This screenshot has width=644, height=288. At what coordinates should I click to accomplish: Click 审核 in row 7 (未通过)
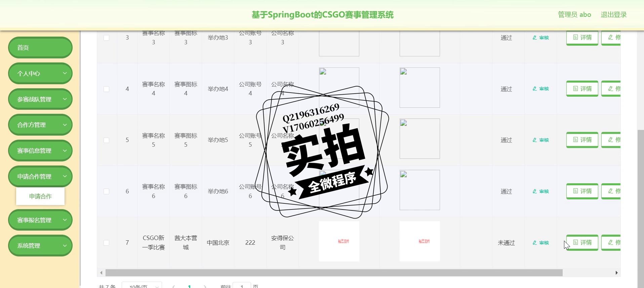[x=540, y=243]
